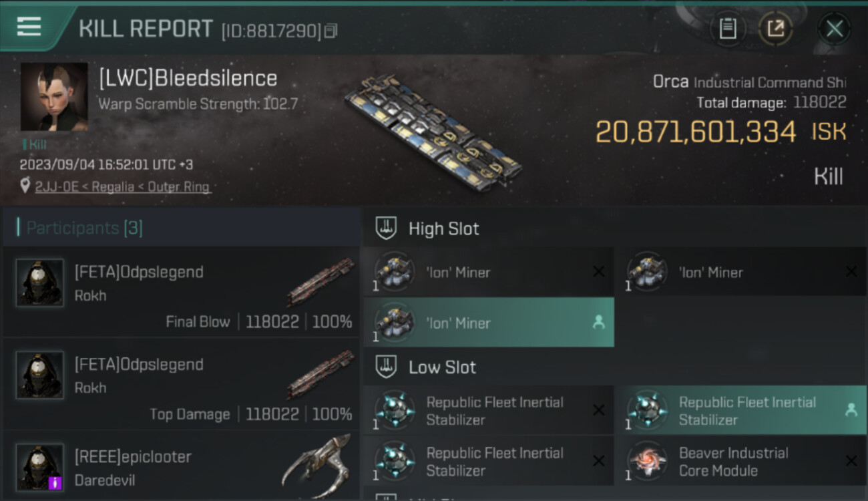This screenshot has width=868, height=501.
Task: Select the Participants [3] tab
Action: pyautogui.click(x=84, y=228)
